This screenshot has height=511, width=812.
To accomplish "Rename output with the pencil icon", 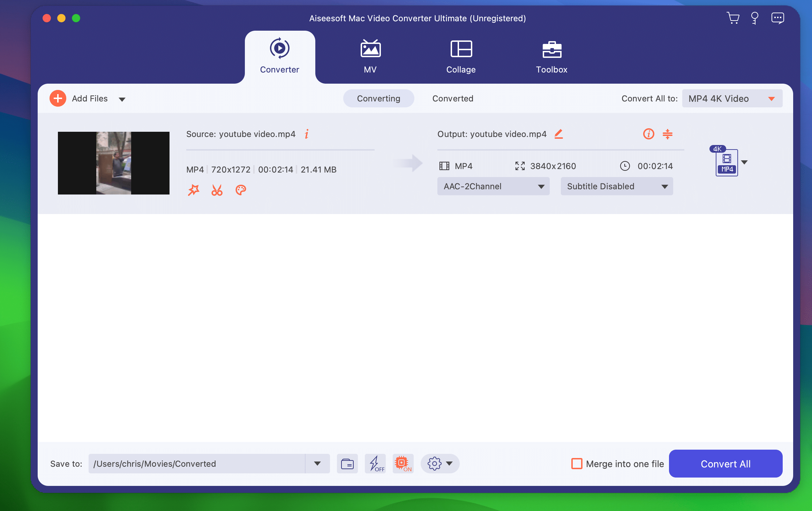I will click(558, 134).
